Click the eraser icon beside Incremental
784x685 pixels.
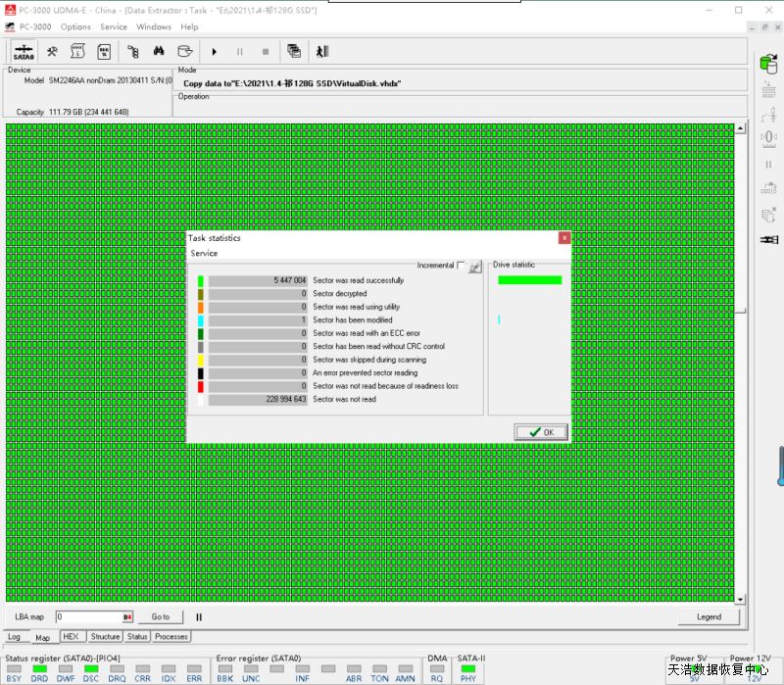[475, 266]
